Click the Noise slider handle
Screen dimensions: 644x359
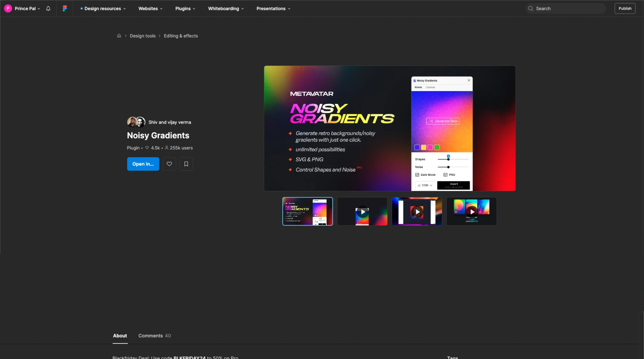click(x=448, y=167)
